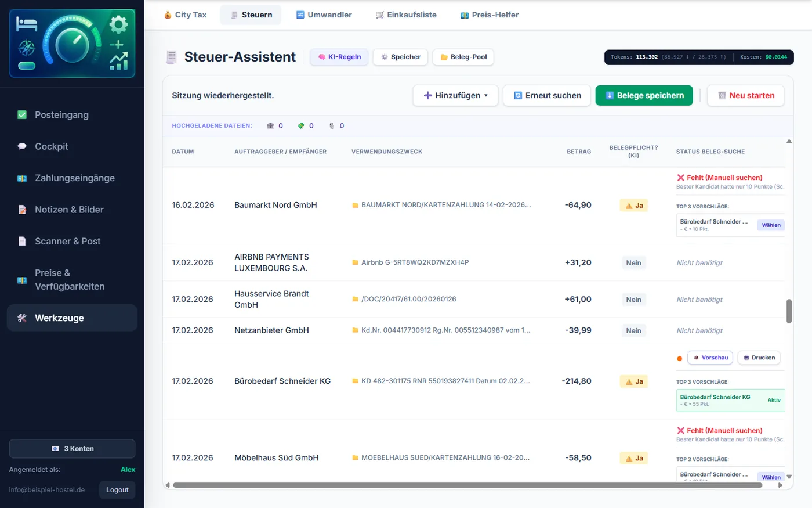This screenshot has height=508, width=812.
Task: Click the bank icon in uploaded files row
Action: pyautogui.click(x=270, y=126)
